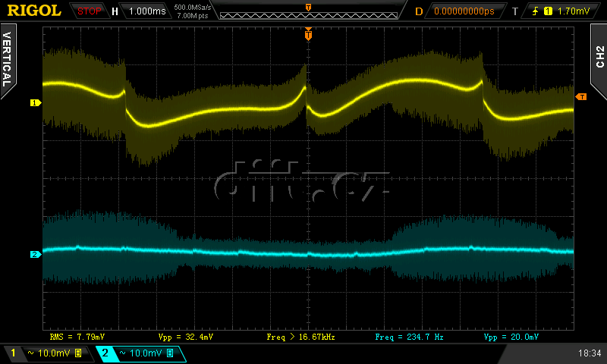Screen dimensions: 607x364
Task: Click the T trigger label icon
Action: 515,11
